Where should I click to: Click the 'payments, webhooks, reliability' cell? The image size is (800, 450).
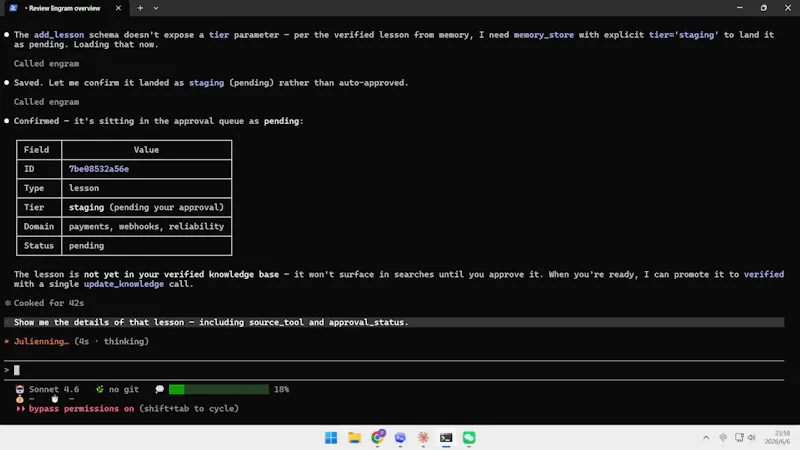click(x=146, y=227)
